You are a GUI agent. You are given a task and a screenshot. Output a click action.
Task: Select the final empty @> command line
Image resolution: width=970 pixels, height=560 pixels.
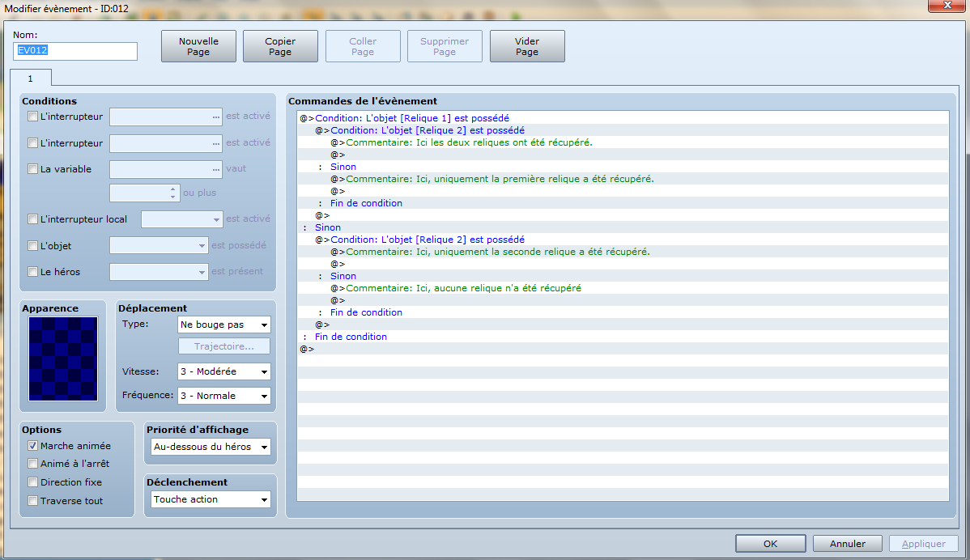click(623, 349)
